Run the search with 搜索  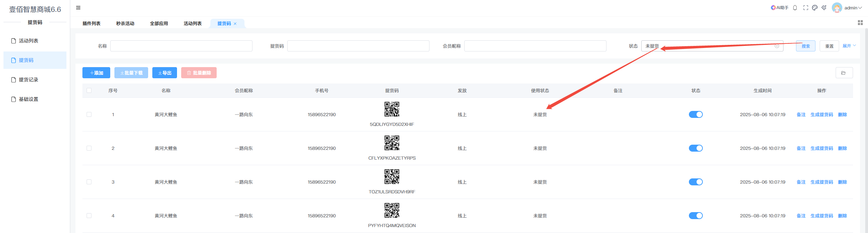coord(806,46)
